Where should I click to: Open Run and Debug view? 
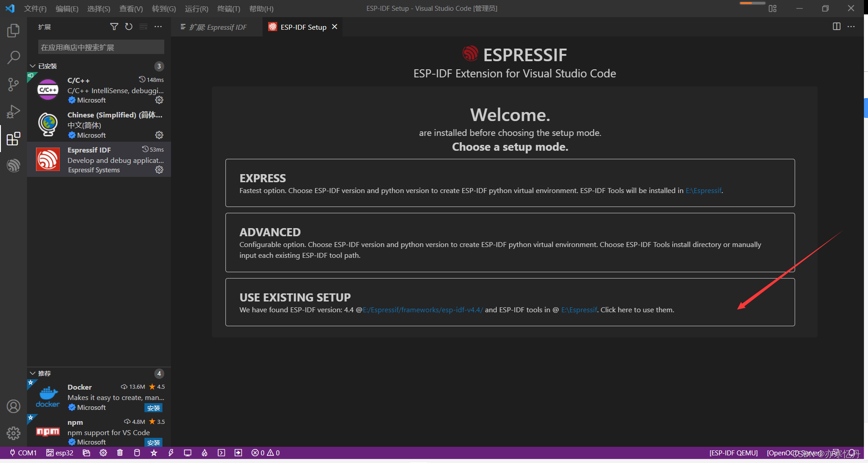click(13, 111)
